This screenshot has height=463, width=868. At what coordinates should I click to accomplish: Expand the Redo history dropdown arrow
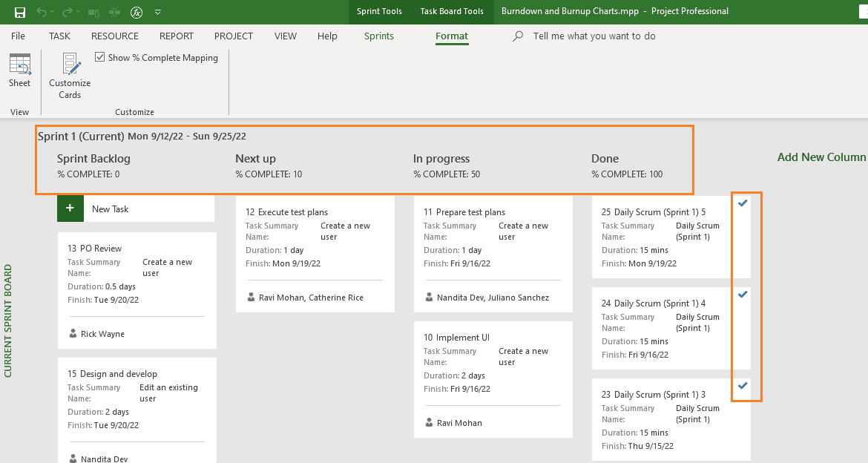[79, 12]
